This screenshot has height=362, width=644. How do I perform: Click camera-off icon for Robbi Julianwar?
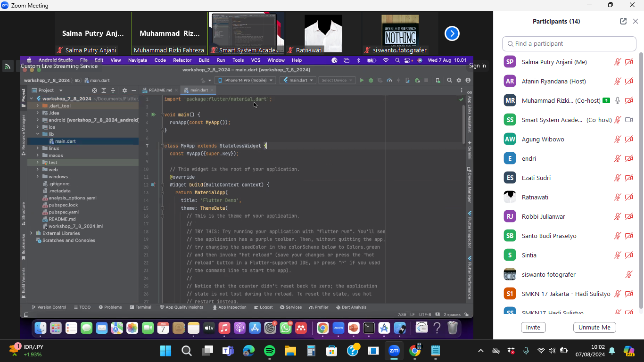[x=629, y=216]
